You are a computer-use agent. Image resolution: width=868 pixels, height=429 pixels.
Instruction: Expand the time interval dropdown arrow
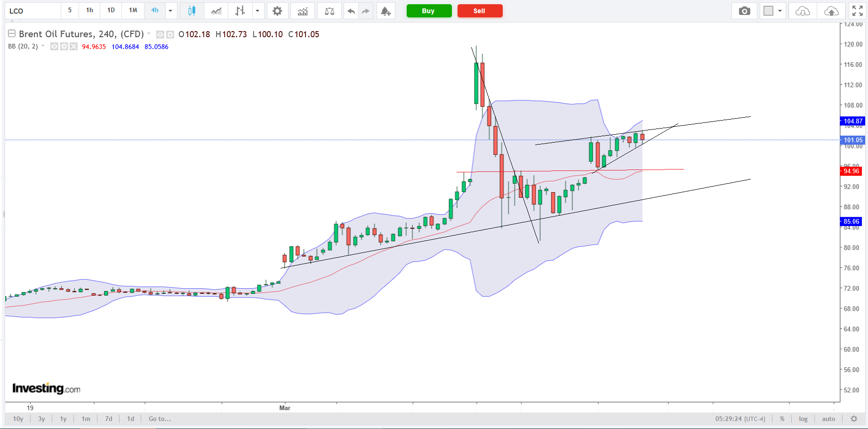click(x=170, y=11)
